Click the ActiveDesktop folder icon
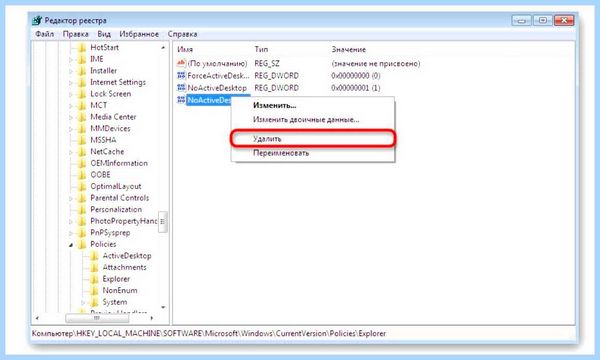The height and width of the screenshot is (360, 600). point(94,256)
